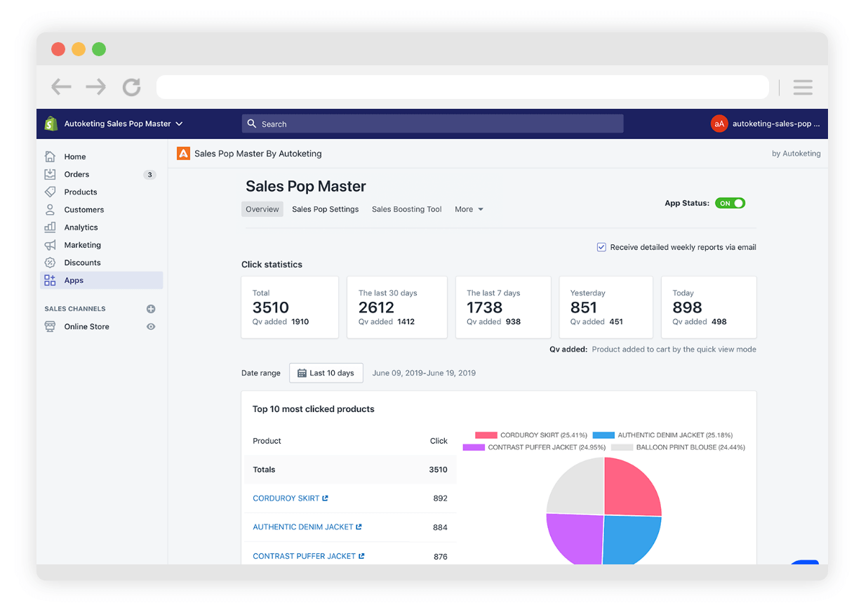Click the browser address bar
The width and height of the screenshot is (868, 610).
pyautogui.click(x=462, y=87)
